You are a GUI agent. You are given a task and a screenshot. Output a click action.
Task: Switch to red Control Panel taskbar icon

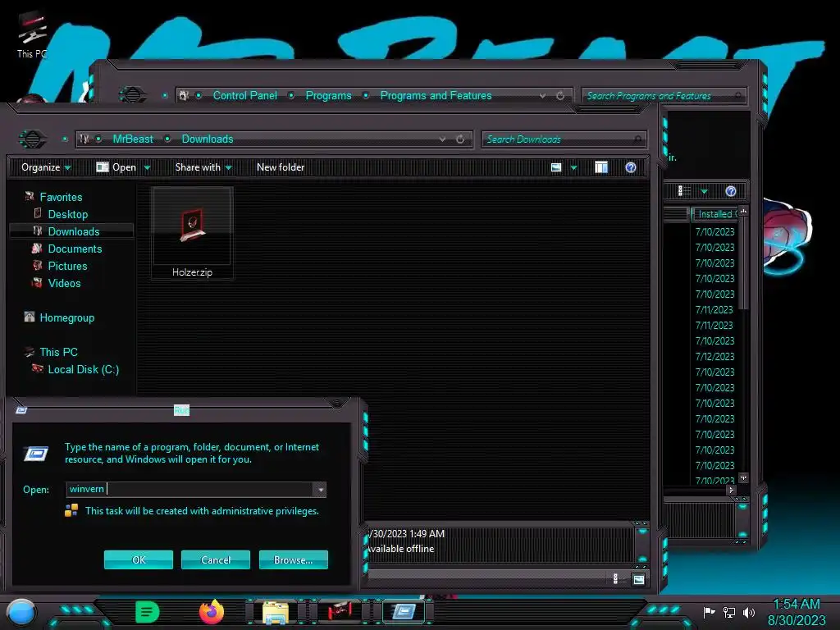tap(340, 611)
